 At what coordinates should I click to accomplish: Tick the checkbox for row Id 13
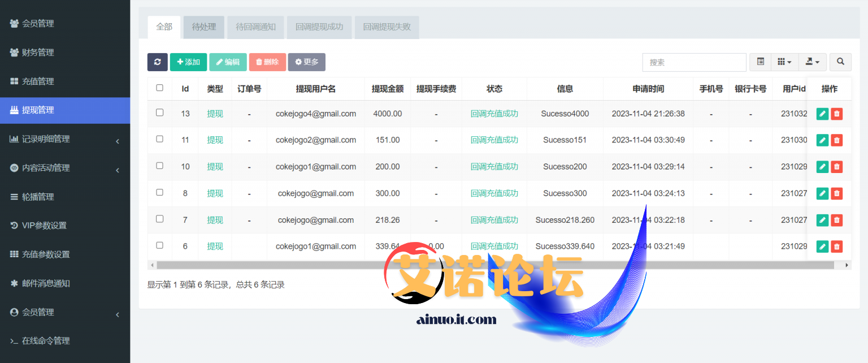tap(160, 113)
